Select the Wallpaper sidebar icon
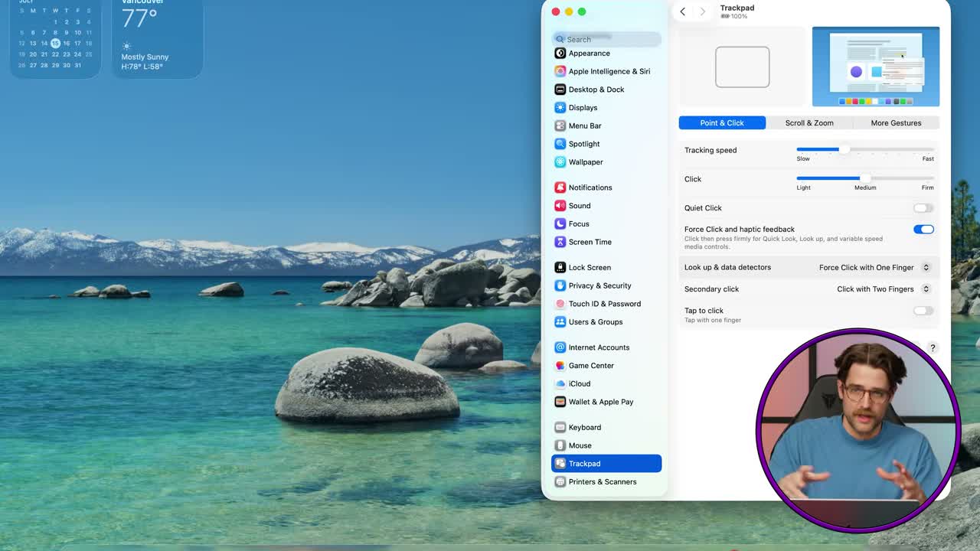Image resolution: width=980 pixels, height=551 pixels. [560, 162]
